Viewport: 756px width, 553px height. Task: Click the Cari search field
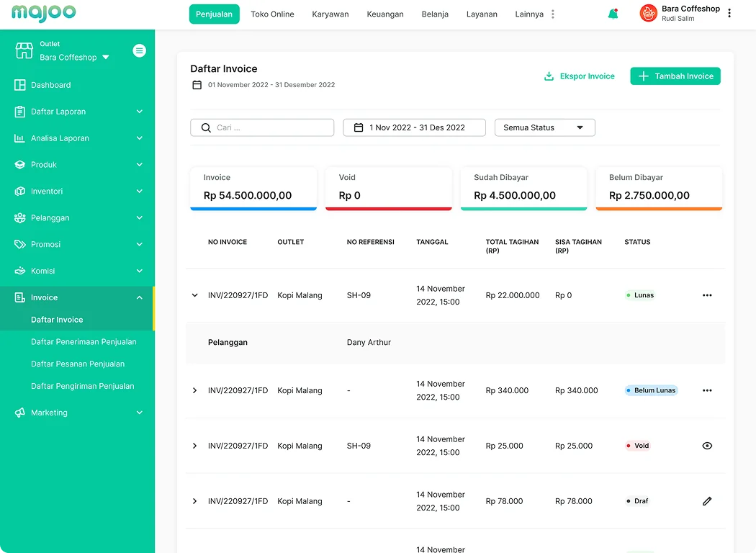pyautogui.click(x=262, y=127)
